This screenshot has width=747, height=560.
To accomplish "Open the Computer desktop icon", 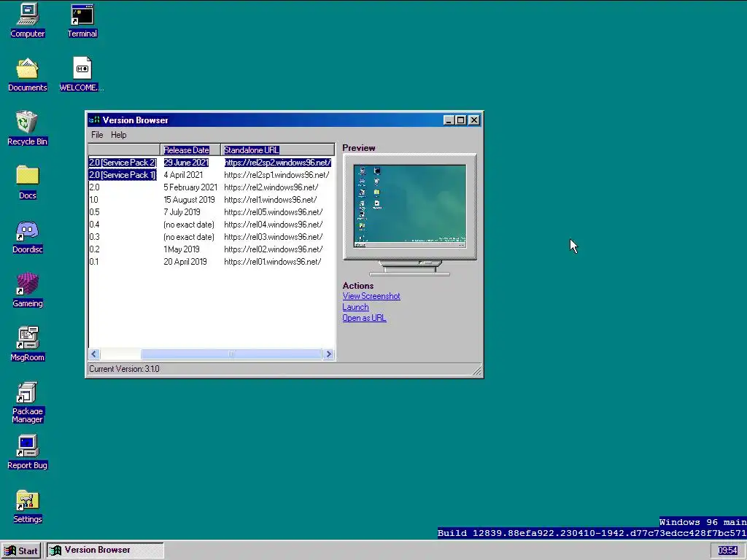I will (x=28, y=20).
